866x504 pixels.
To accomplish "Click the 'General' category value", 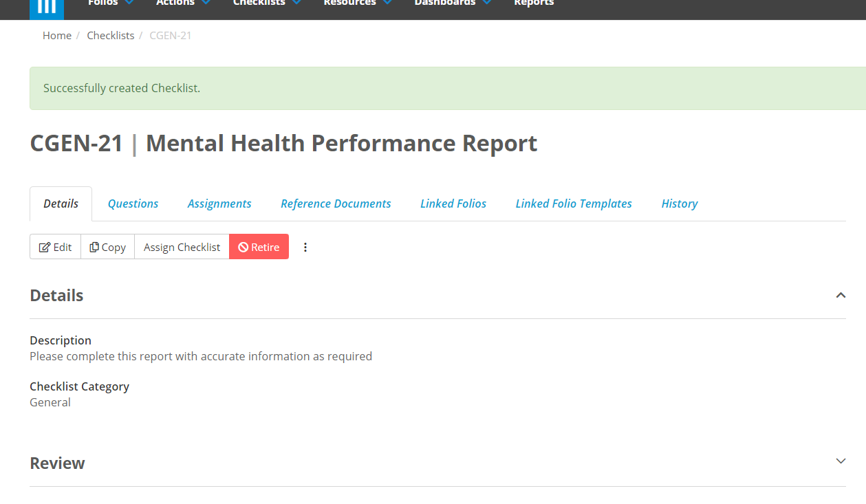I will 50,402.
